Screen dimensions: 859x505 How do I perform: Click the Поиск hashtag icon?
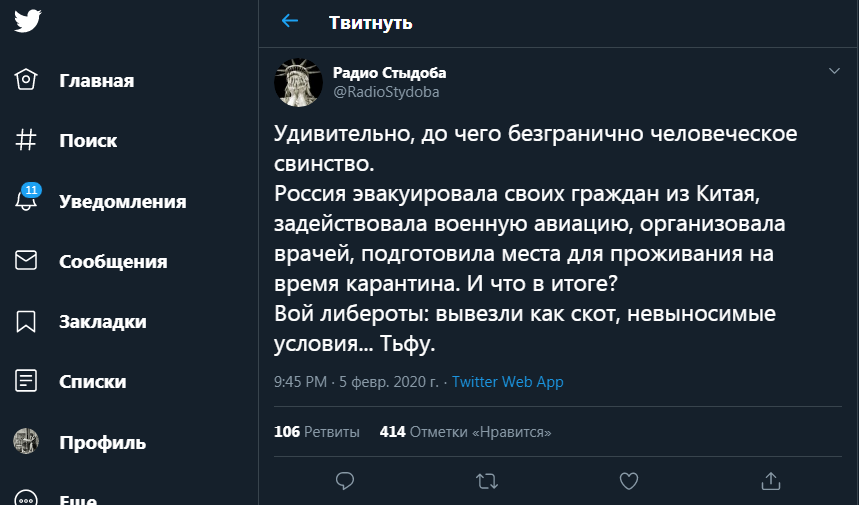pyautogui.click(x=27, y=141)
